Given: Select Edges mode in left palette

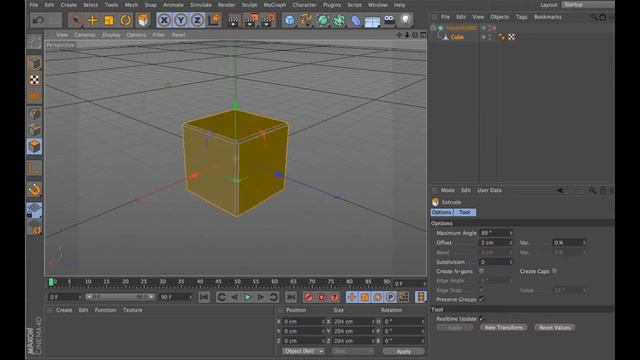Looking at the screenshot, I should tap(35, 130).
